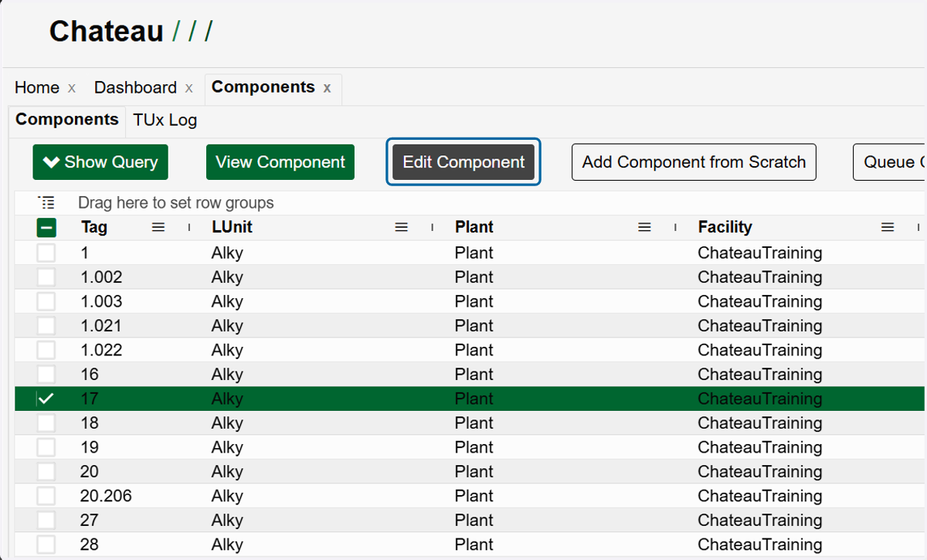
Task: Click the Plant cell in row 1.003
Action: click(x=474, y=301)
